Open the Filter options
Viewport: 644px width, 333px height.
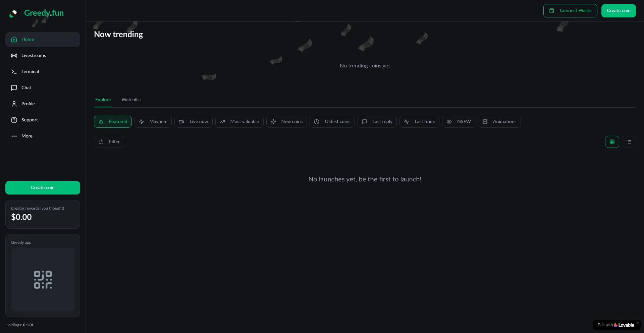pos(109,142)
